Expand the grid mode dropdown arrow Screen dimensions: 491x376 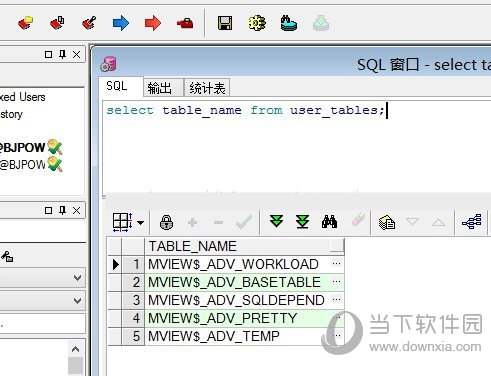click(x=141, y=222)
